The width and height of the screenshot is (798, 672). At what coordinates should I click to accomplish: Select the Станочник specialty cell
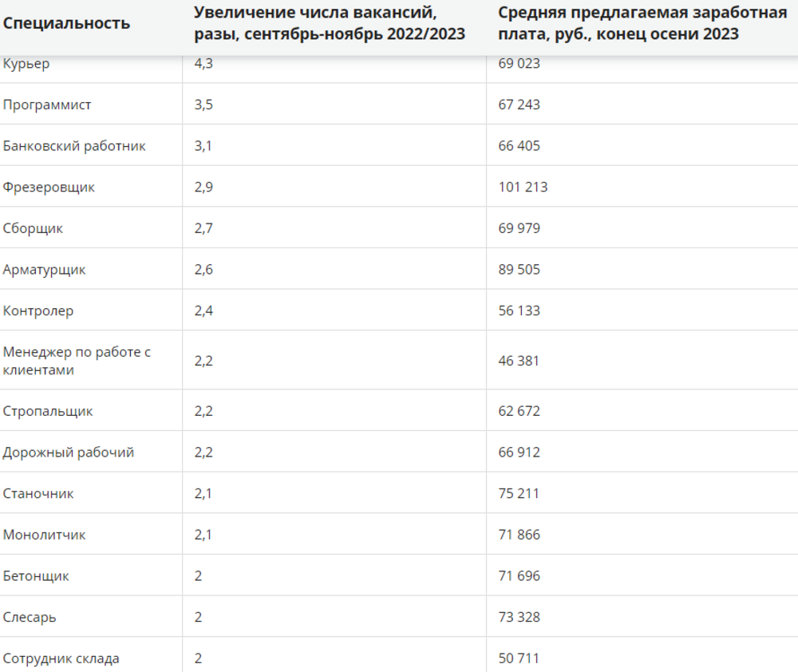(38, 493)
